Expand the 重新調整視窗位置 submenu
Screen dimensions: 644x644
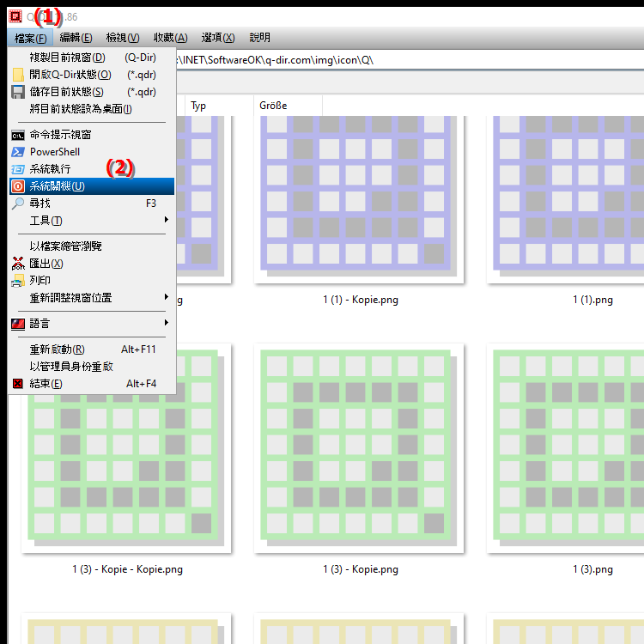point(92,298)
